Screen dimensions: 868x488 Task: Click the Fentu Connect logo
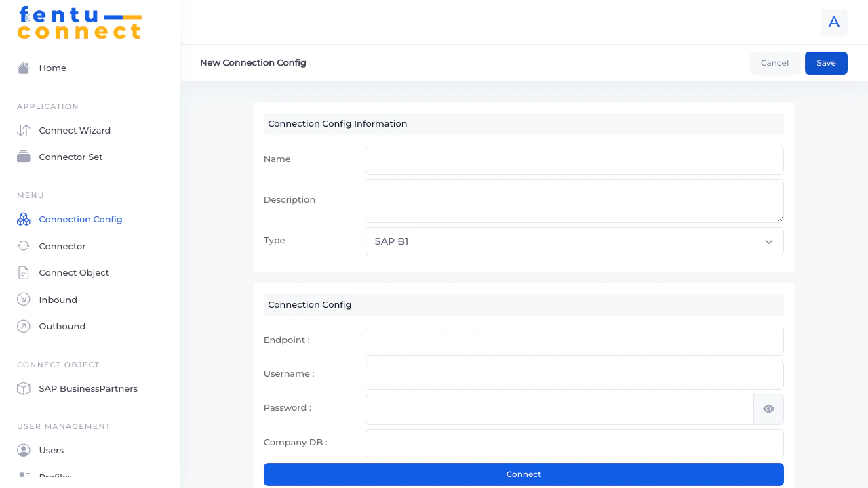click(79, 22)
